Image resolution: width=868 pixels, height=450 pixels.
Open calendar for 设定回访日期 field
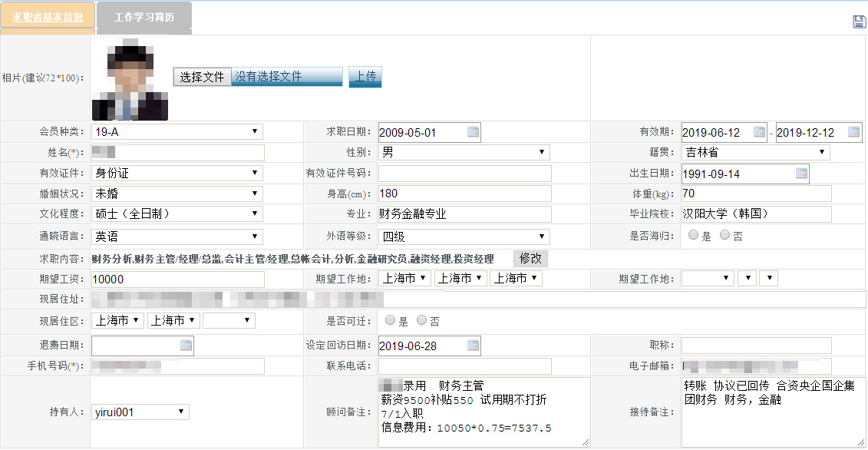tap(473, 346)
